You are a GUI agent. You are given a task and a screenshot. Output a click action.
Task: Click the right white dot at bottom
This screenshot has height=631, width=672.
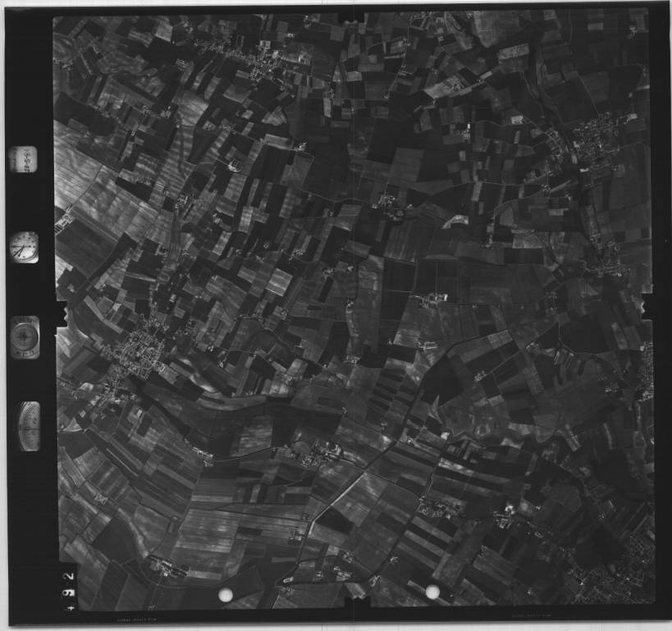[x=432, y=592]
